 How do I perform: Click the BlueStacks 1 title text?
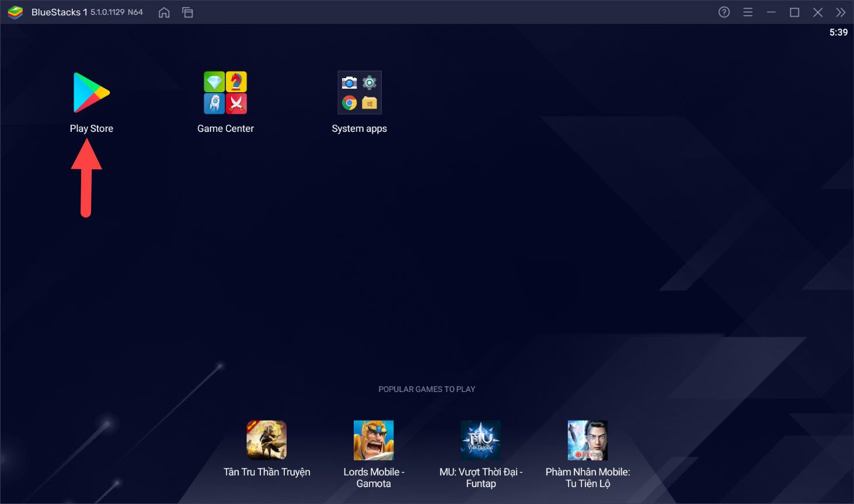[59, 12]
